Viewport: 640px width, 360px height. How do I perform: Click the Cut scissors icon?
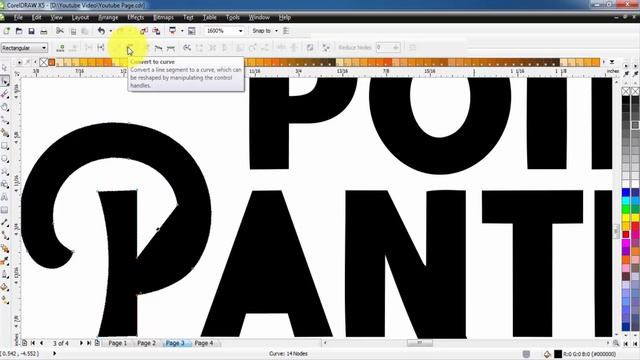[x=60, y=31]
